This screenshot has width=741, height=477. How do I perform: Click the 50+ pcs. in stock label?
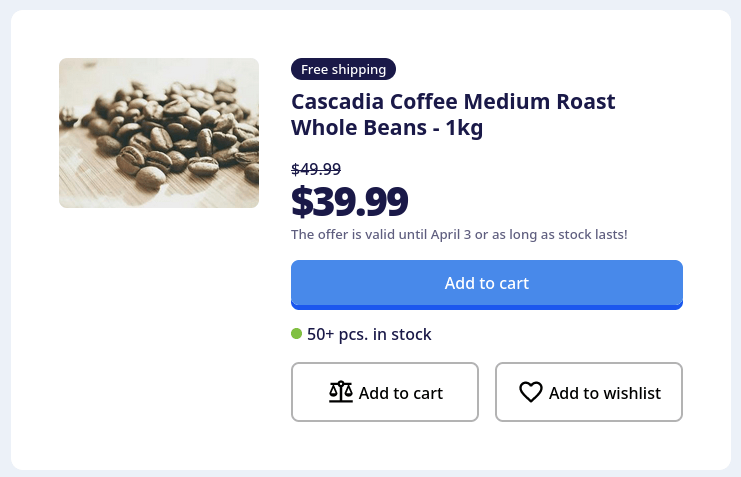pyautogui.click(x=369, y=334)
